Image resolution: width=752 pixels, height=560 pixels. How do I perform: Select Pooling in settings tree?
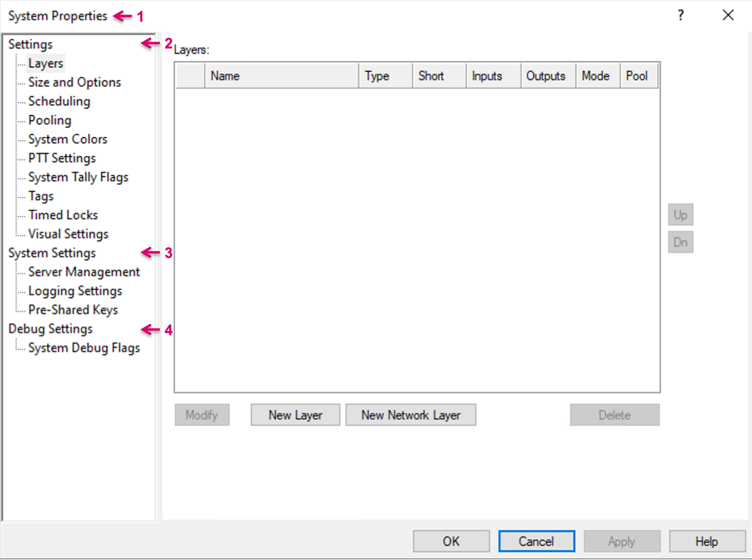click(x=50, y=120)
